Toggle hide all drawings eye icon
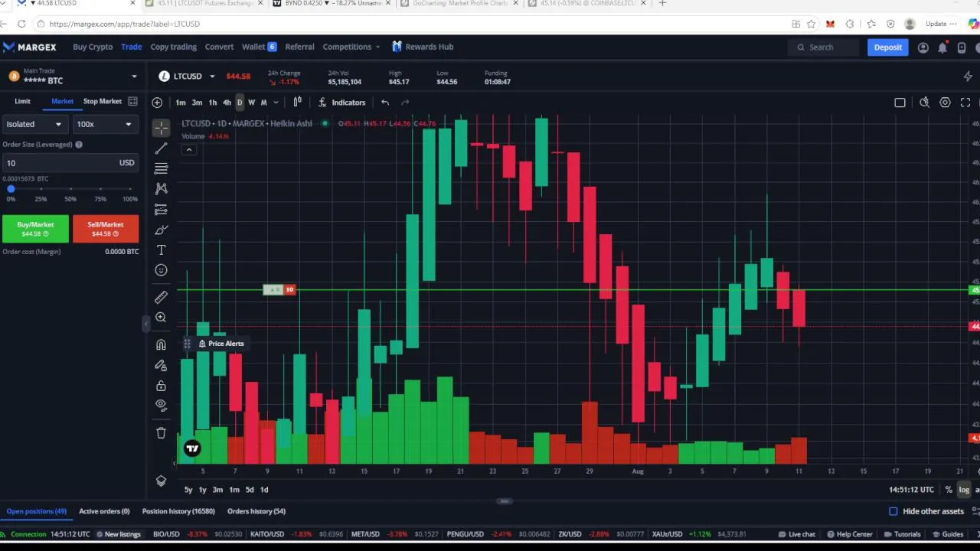 tap(161, 405)
